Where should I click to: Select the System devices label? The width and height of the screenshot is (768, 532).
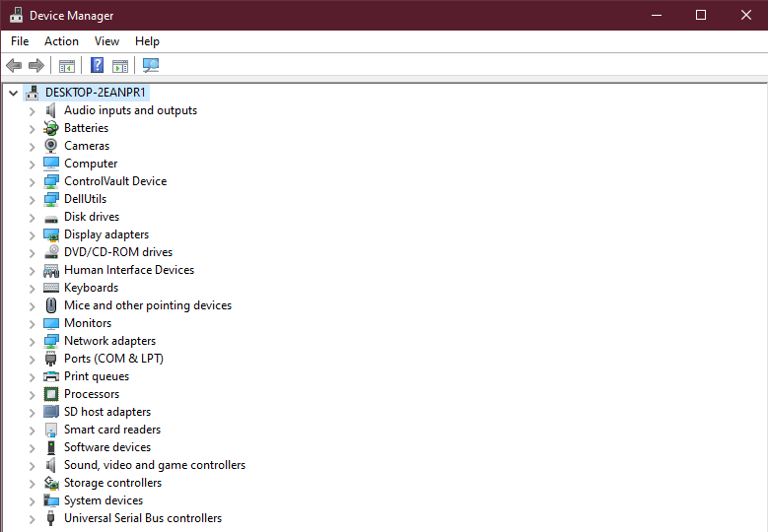pos(104,500)
